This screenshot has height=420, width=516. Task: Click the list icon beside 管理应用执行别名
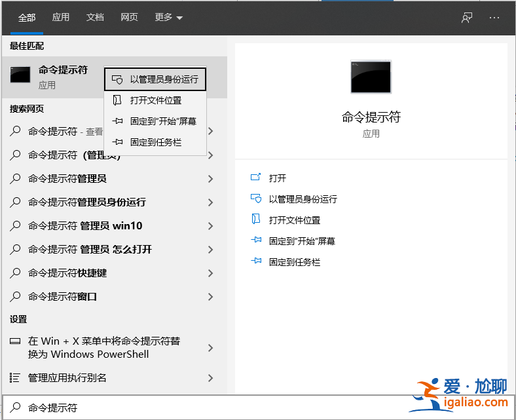(x=15, y=377)
